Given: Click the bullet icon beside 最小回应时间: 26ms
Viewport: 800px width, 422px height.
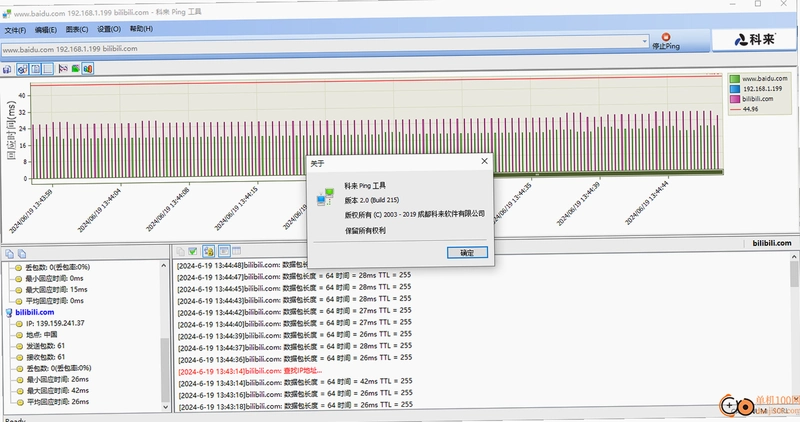Looking at the screenshot, I should point(19,380).
